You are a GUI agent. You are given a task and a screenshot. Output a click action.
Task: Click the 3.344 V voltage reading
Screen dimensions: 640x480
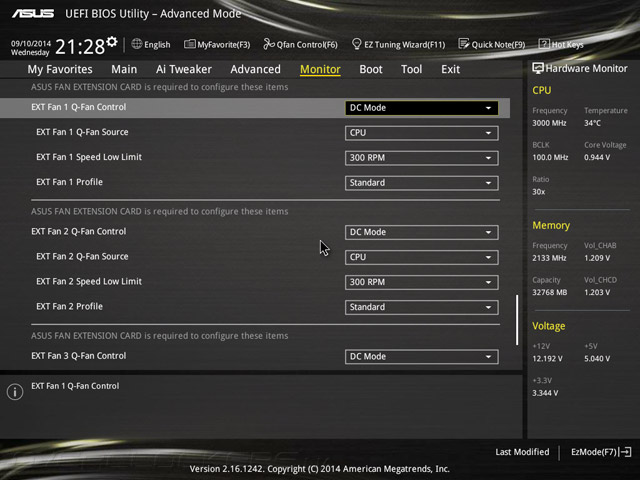[545, 393]
